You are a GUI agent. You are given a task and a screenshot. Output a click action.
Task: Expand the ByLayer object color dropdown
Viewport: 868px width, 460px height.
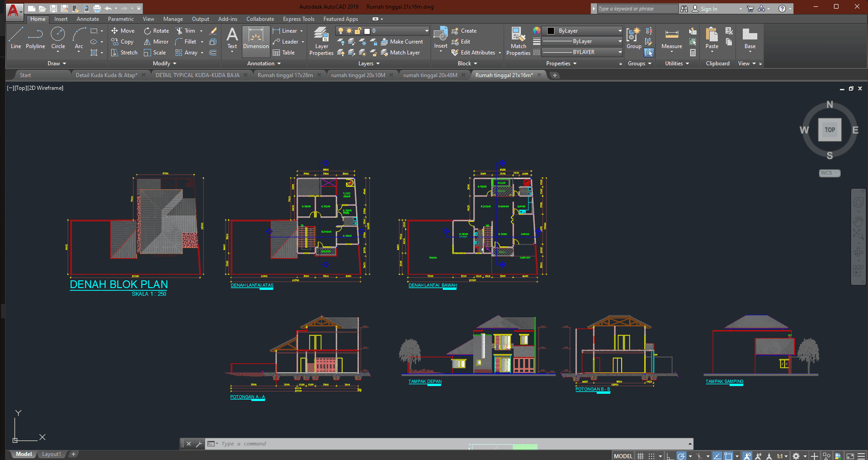pos(620,31)
